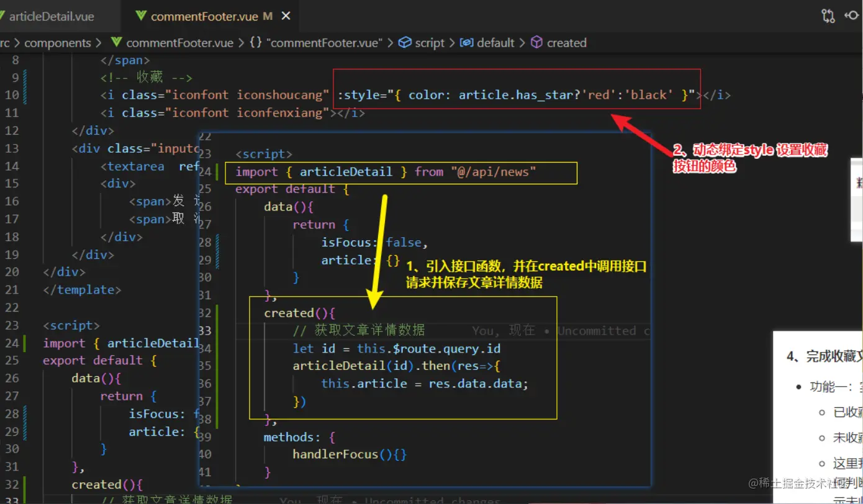
Task: Click the <!-- 收藏 --> comment
Action: pyautogui.click(x=147, y=78)
